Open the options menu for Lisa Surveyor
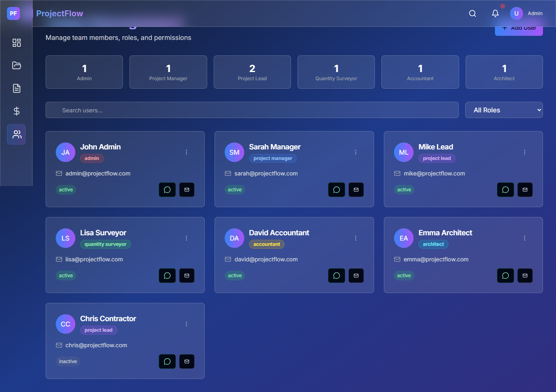Image resolution: width=556 pixels, height=392 pixels. coord(186,238)
